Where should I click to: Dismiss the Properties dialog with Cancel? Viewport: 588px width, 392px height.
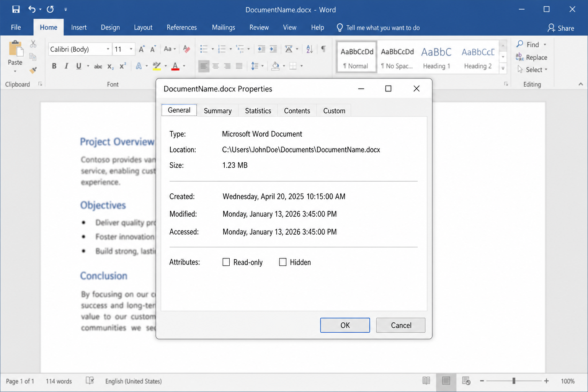(401, 325)
